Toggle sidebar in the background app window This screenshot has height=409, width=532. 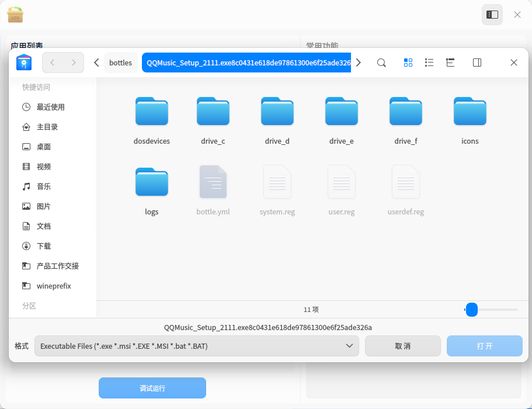[x=492, y=15]
